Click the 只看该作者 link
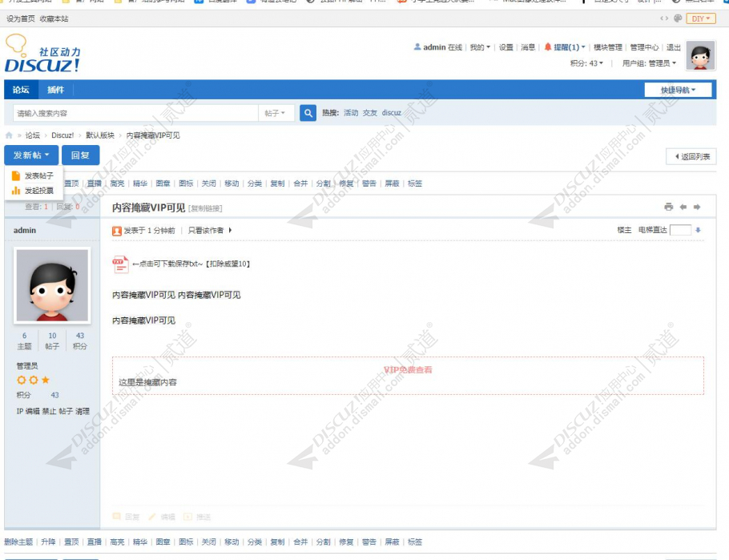This screenshot has height=560, width=729. point(206,230)
